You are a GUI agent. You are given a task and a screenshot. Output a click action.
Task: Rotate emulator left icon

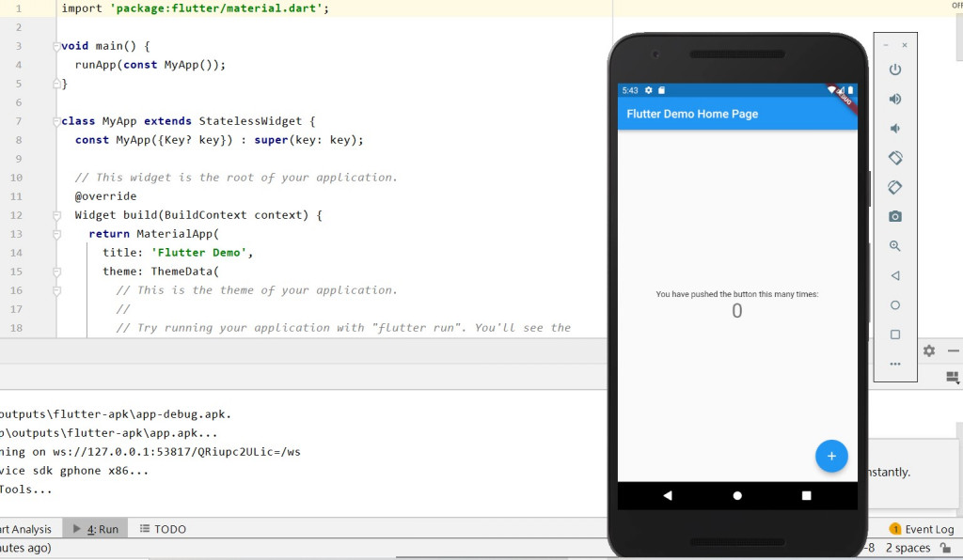(x=895, y=158)
